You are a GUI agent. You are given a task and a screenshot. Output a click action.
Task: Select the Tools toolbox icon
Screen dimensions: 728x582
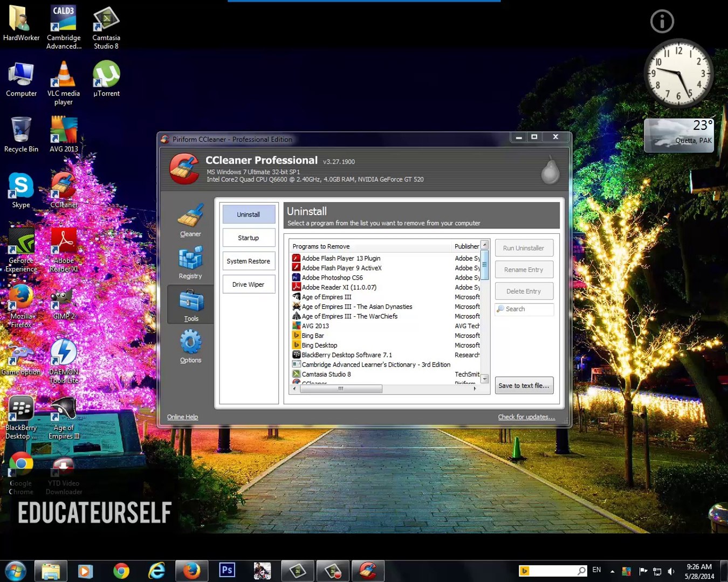click(x=191, y=305)
